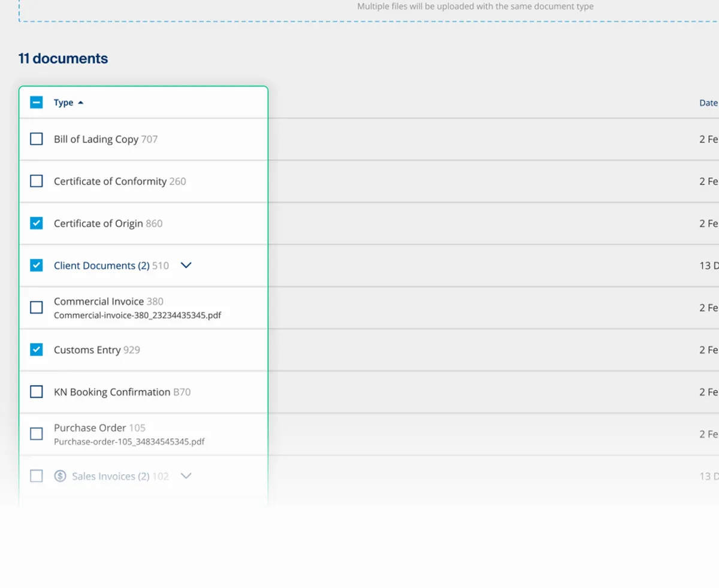Viewport: 719px width, 588px height.
Task: Open Commercial-invoice-380_23234435345.pdf
Action: (x=138, y=315)
